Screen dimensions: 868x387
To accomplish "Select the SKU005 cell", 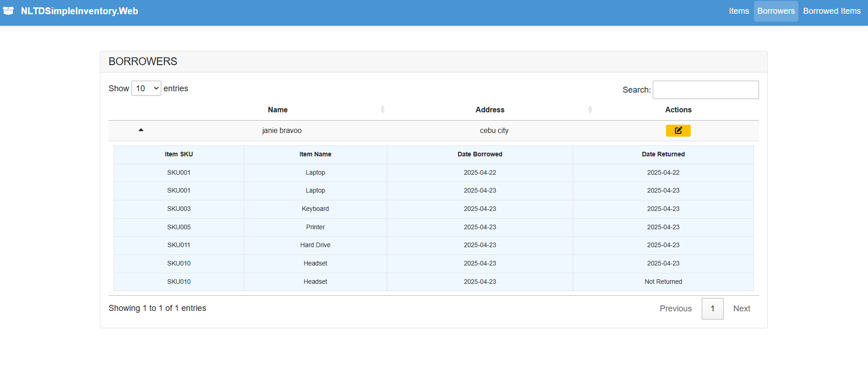I will tap(179, 227).
